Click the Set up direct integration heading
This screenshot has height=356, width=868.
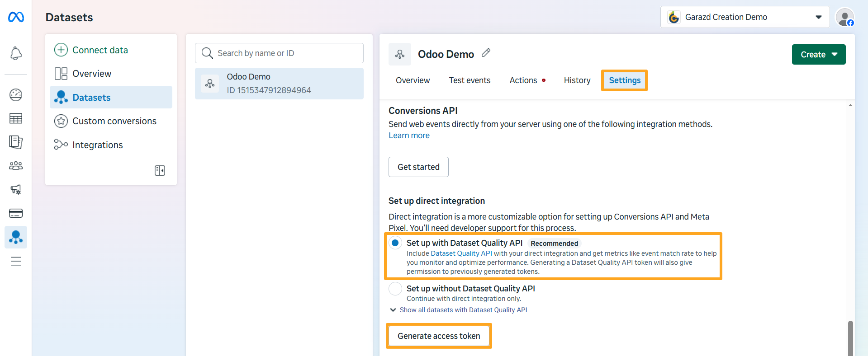pyautogui.click(x=436, y=201)
